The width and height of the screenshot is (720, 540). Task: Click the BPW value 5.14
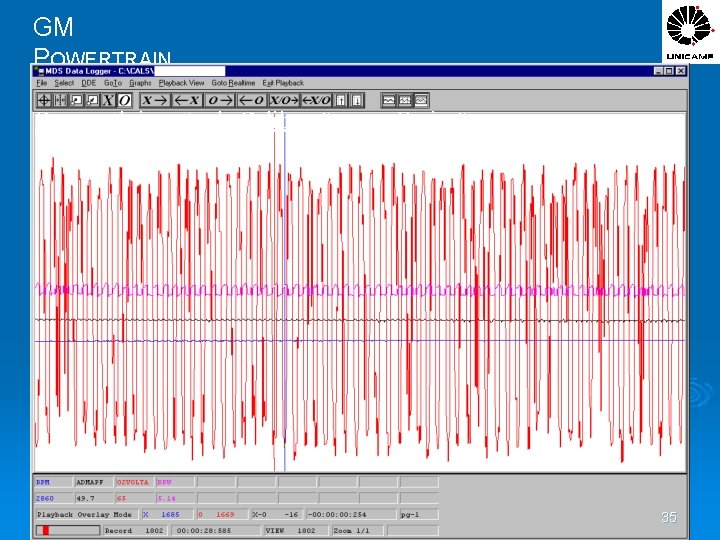tap(175, 498)
